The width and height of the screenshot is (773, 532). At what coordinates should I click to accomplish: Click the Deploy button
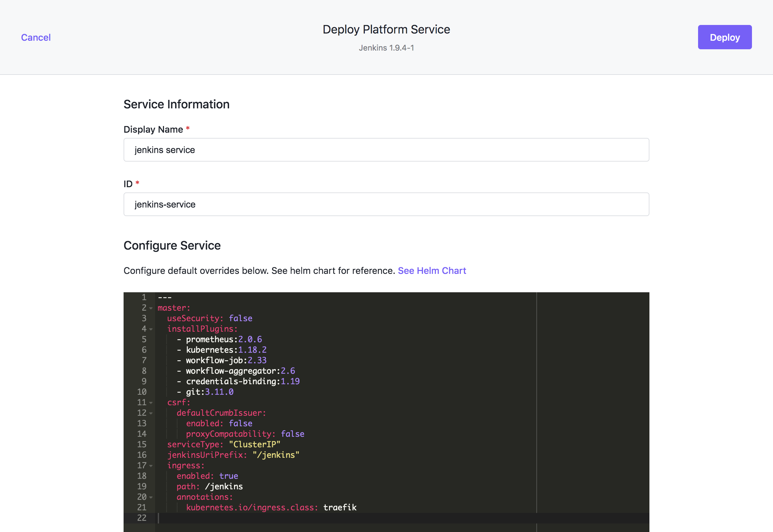[x=725, y=37]
